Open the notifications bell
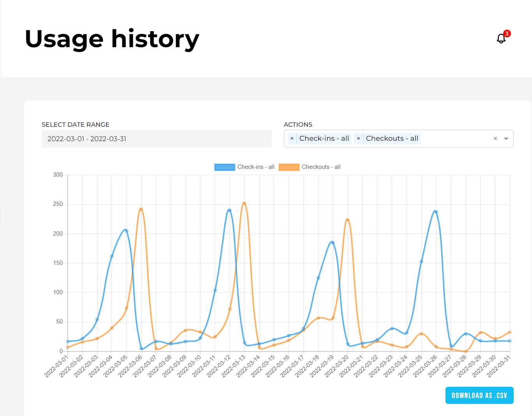Screen dimensions: 532x416 (501, 39)
